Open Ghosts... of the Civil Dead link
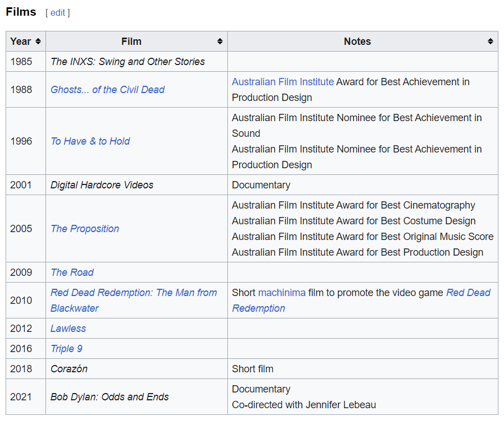The height and width of the screenshot is (425, 504). pos(108,90)
